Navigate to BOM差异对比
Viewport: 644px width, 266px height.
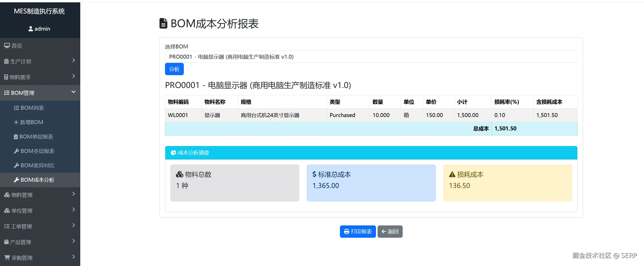pos(40,165)
